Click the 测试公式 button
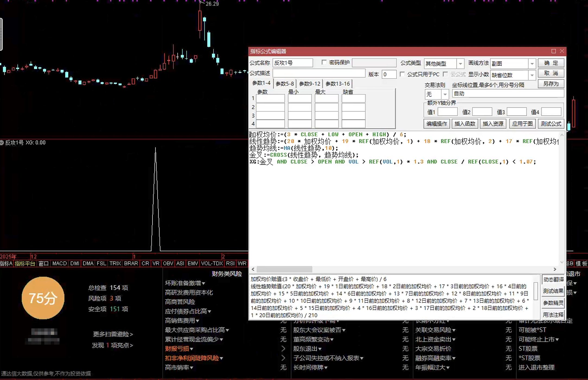588x380 pixels. point(551,124)
